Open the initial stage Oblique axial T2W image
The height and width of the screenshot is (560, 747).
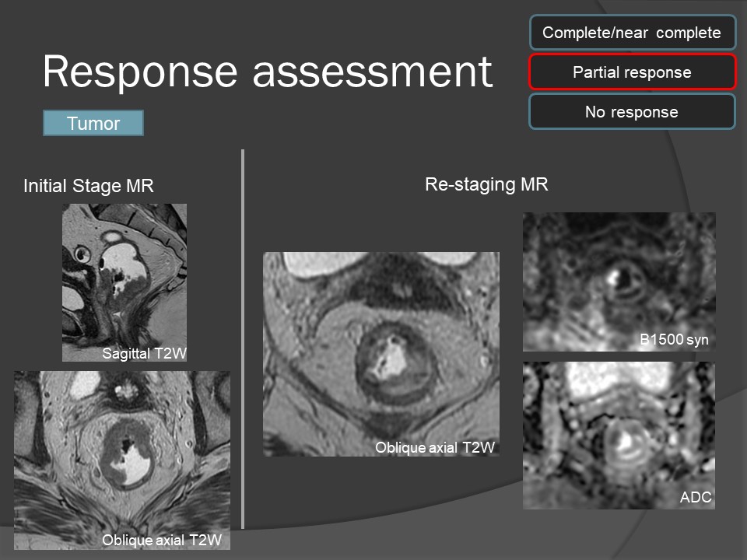click(122, 451)
